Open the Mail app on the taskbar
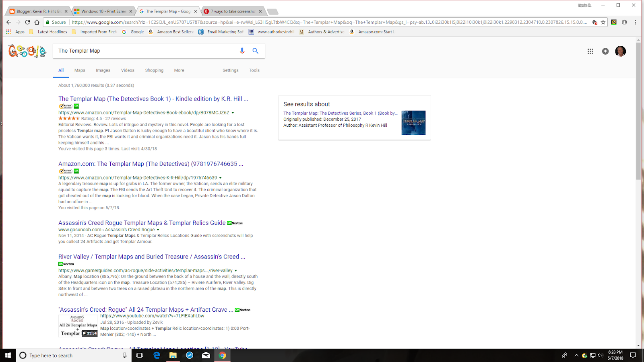Image resolution: width=644 pixels, height=362 pixels. click(x=206, y=355)
